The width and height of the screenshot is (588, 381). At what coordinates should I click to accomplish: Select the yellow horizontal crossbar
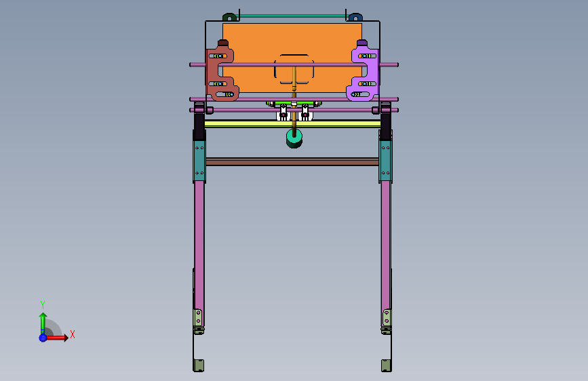click(x=292, y=124)
